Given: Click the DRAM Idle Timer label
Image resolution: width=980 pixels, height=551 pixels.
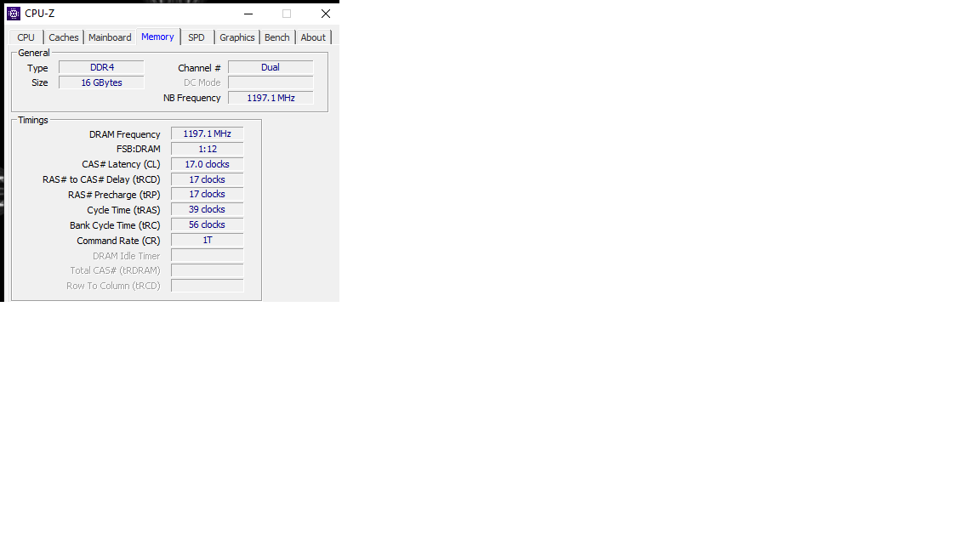Looking at the screenshot, I should (x=126, y=256).
